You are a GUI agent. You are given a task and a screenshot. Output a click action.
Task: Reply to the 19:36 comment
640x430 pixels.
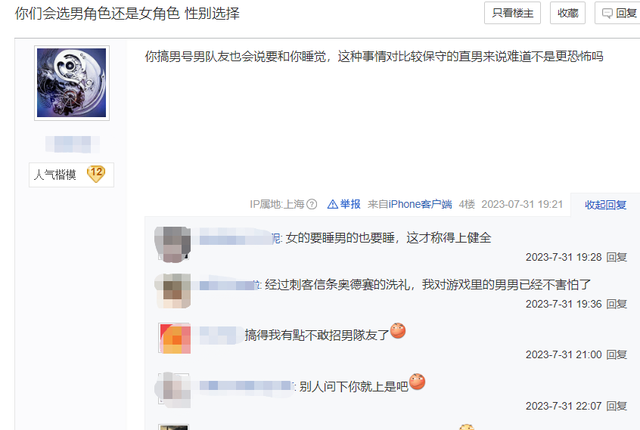pyautogui.click(x=617, y=304)
